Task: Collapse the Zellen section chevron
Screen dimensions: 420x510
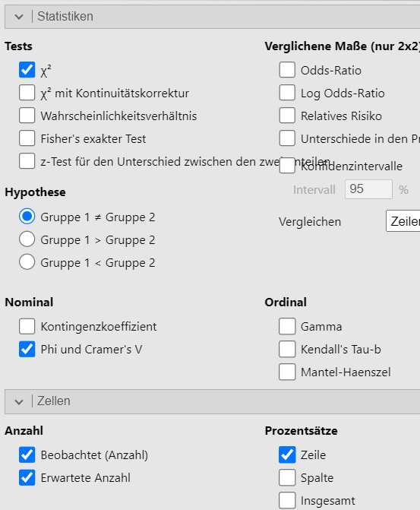Action: pos(19,401)
